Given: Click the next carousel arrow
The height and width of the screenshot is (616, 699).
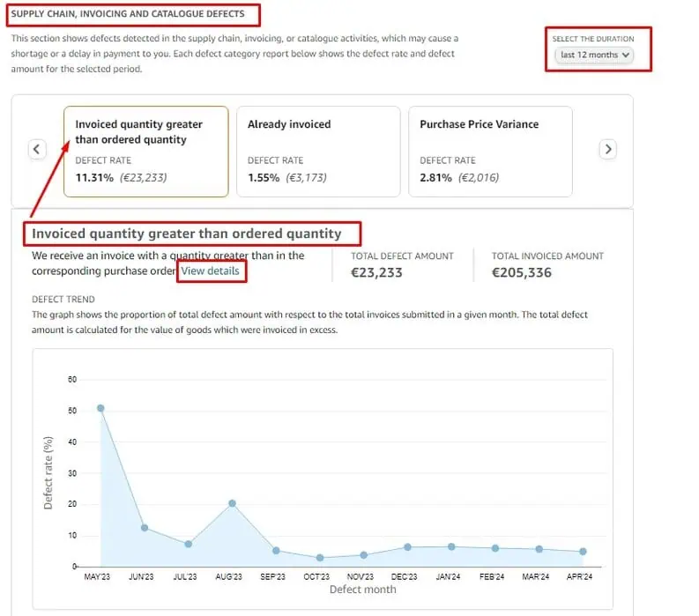Looking at the screenshot, I should [607, 149].
